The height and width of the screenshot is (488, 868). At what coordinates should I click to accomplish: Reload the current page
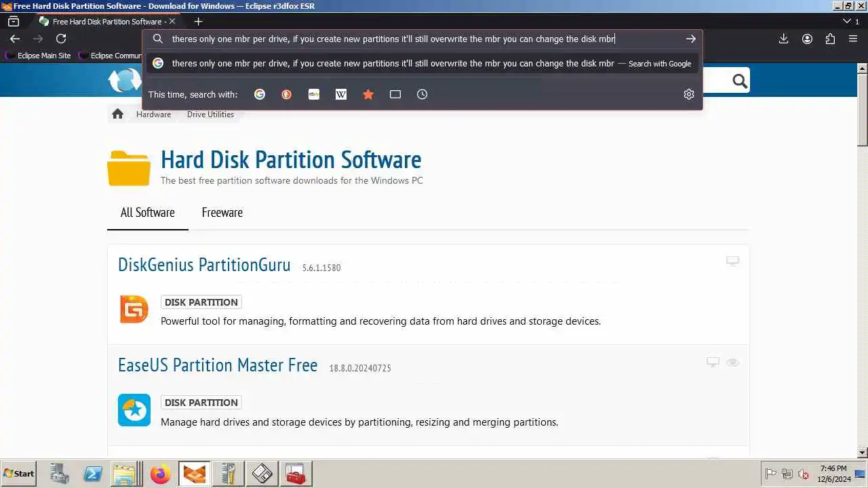61,39
